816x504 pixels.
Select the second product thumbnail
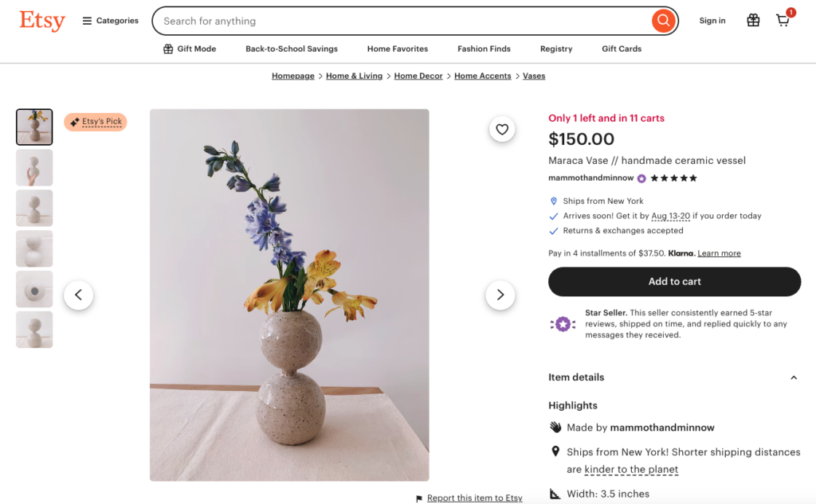click(34, 168)
